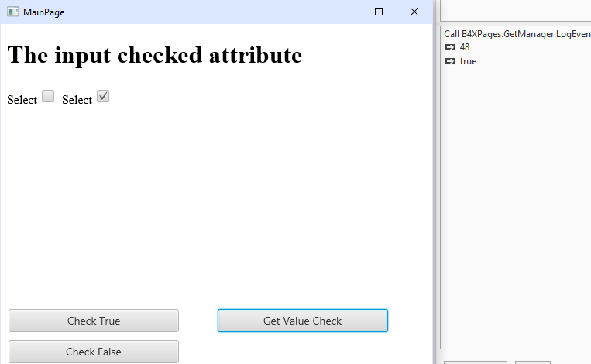Uncheck the second, checked Select checkbox
The width and height of the screenshot is (591, 364).
(x=103, y=96)
